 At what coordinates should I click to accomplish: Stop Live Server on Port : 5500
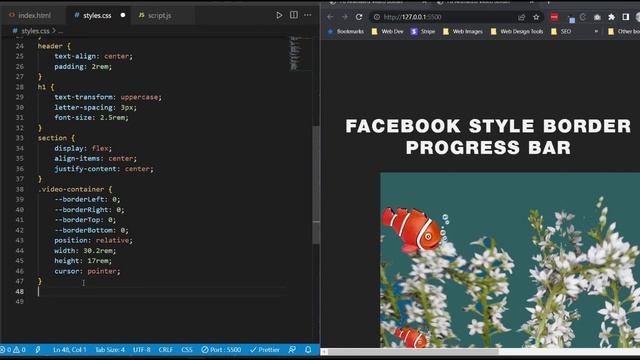(x=221, y=350)
